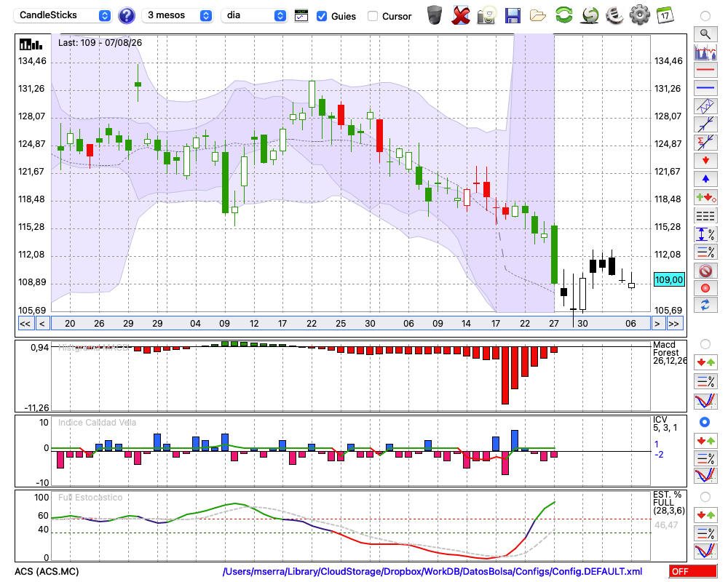Open the 3 mesos period dropdown
The image size is (728, 582).
pos(177,15)
